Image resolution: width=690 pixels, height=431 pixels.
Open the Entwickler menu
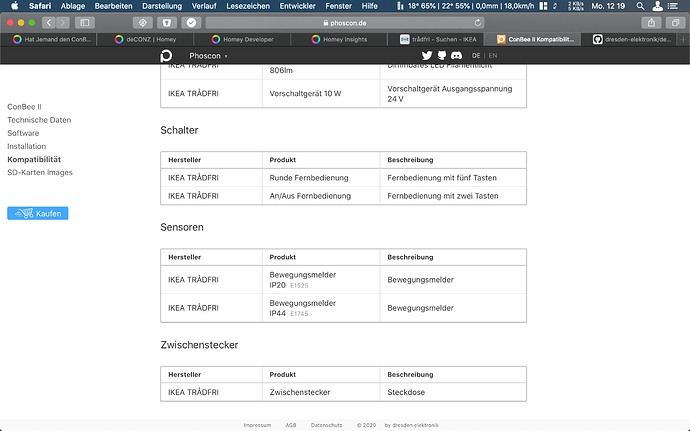pos(297,6)
